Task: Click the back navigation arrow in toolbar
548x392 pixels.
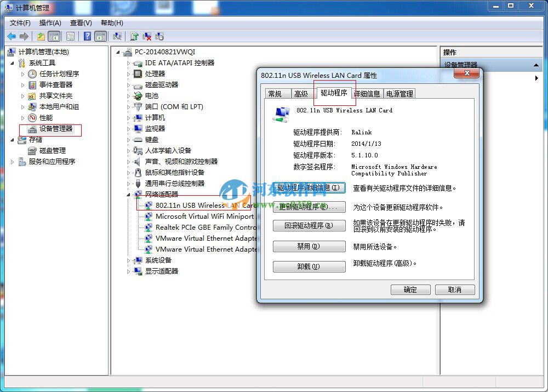Action: [x=12, y=36]
